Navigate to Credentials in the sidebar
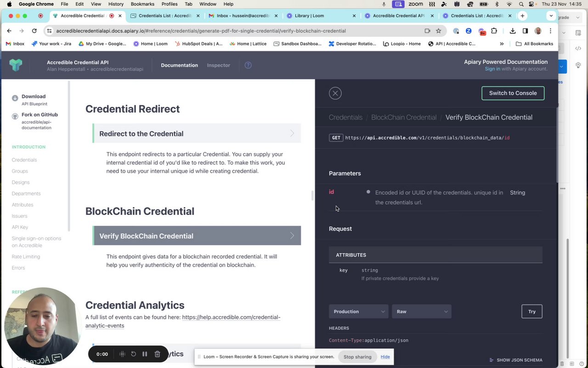588x368 pixels. click(24, 160)
